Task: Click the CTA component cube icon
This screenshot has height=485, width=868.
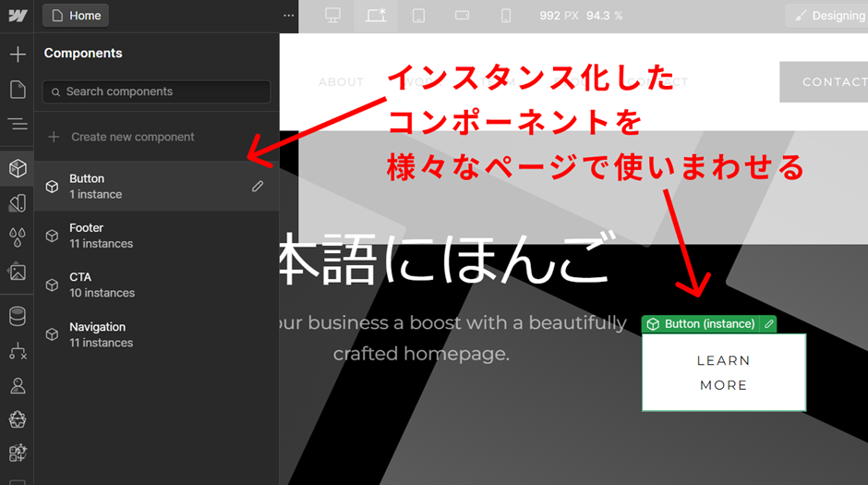Action: [x=52, y=285]
